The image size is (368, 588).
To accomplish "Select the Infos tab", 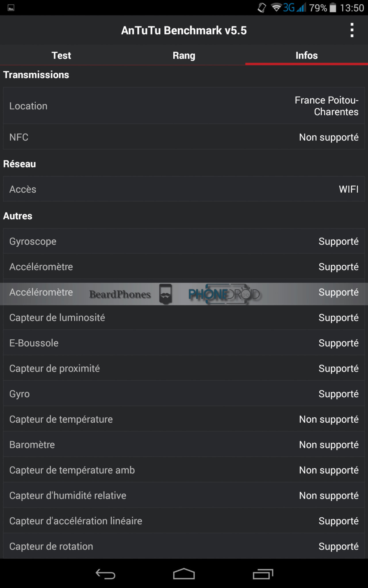I will [306, 55].
